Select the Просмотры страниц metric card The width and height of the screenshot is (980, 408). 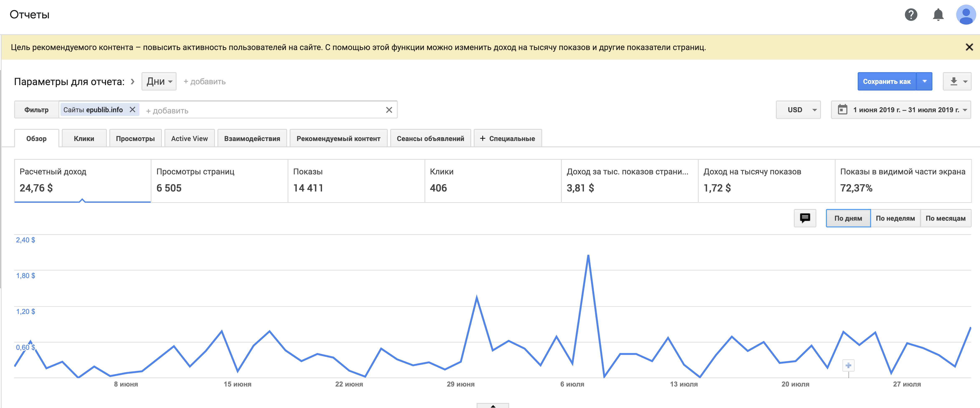219,180
